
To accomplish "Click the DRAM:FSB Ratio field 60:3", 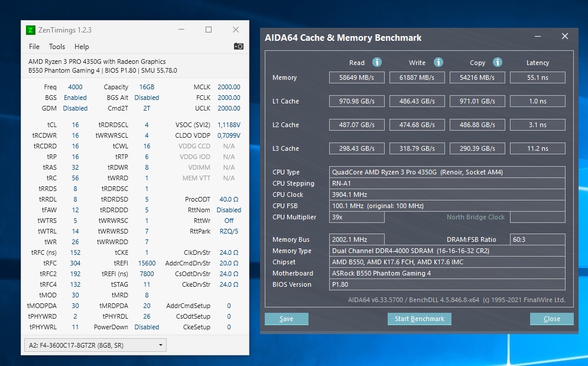I will coord(538,239).
